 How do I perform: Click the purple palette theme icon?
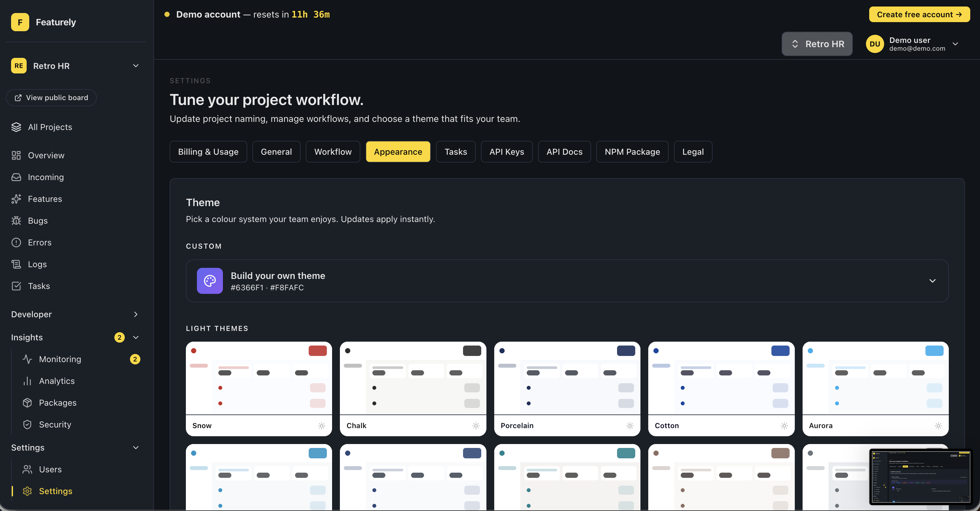(210, 281)
